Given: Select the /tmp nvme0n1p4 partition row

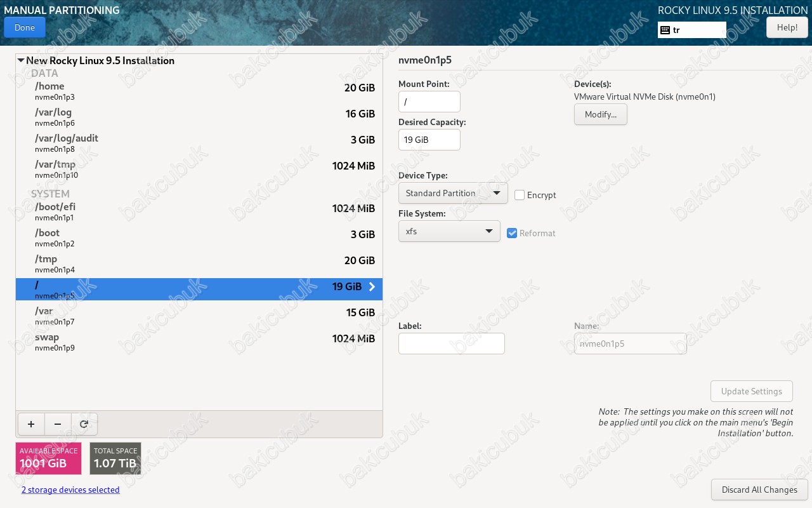Looking at the screenshot, I should tap(199, 264).
